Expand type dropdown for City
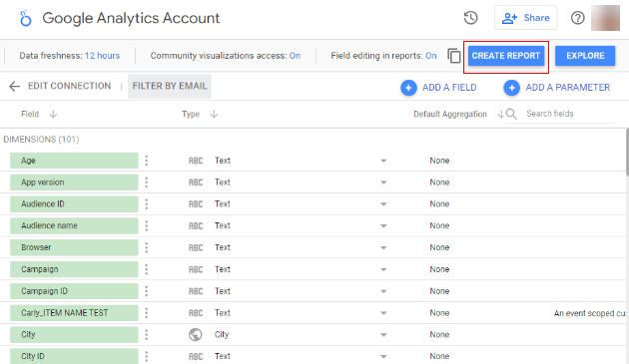 point(383,335)
